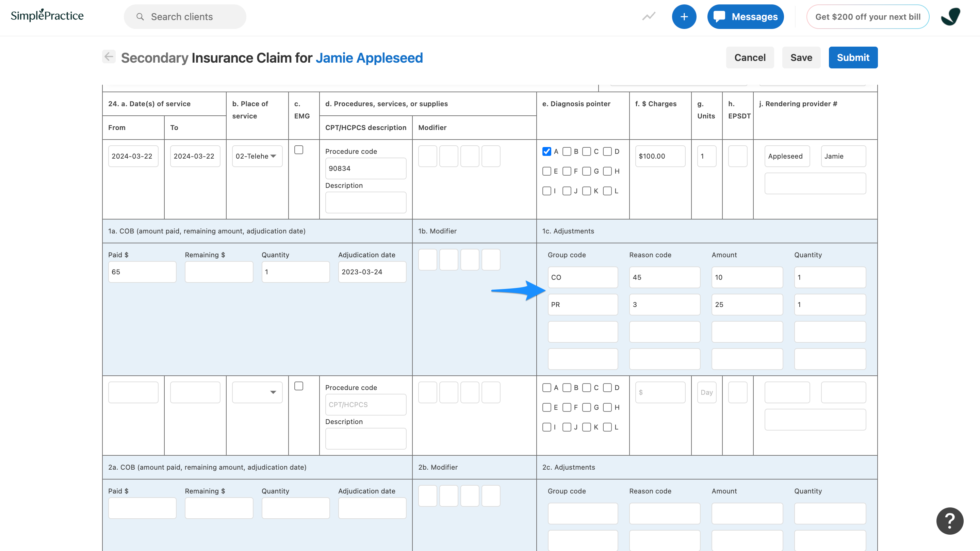Edit group code PR

coord(583,304)
